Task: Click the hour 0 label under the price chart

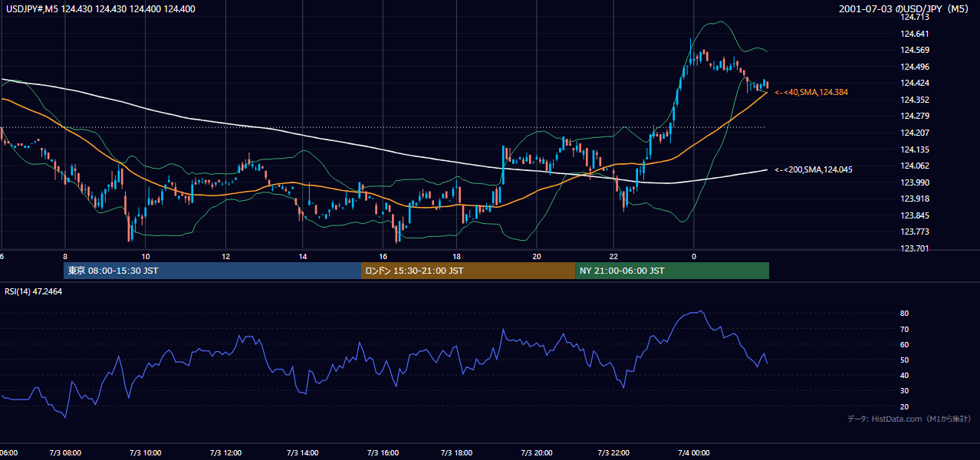Action: point(694,256)
